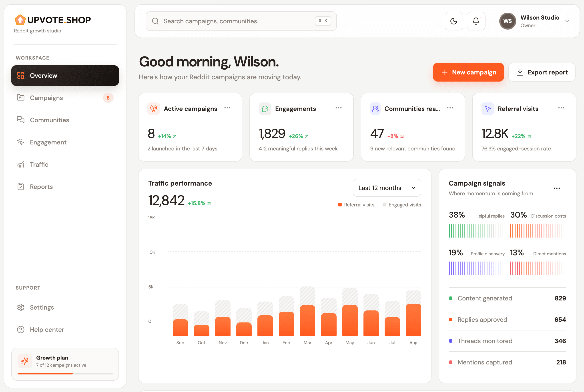Image resolution: width=584 pixels, height=392 pixels.
Task: Click the Mar bar in traffic chart
Action: coord(307,312)
